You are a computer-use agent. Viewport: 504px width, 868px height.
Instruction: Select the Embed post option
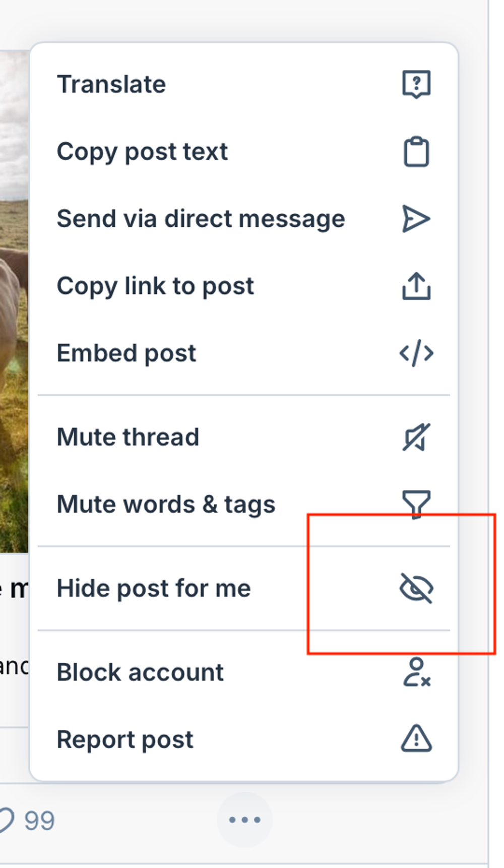point(244,353)
